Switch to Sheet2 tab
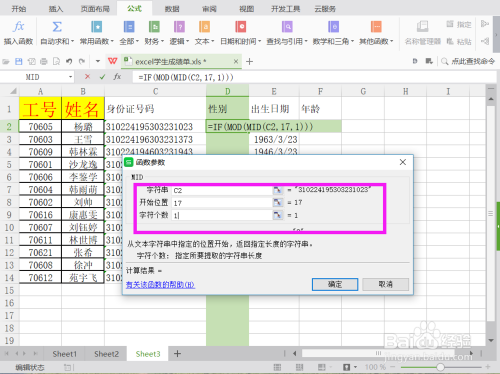This screenshot has height=374, width=500. (x=106, y=354)
